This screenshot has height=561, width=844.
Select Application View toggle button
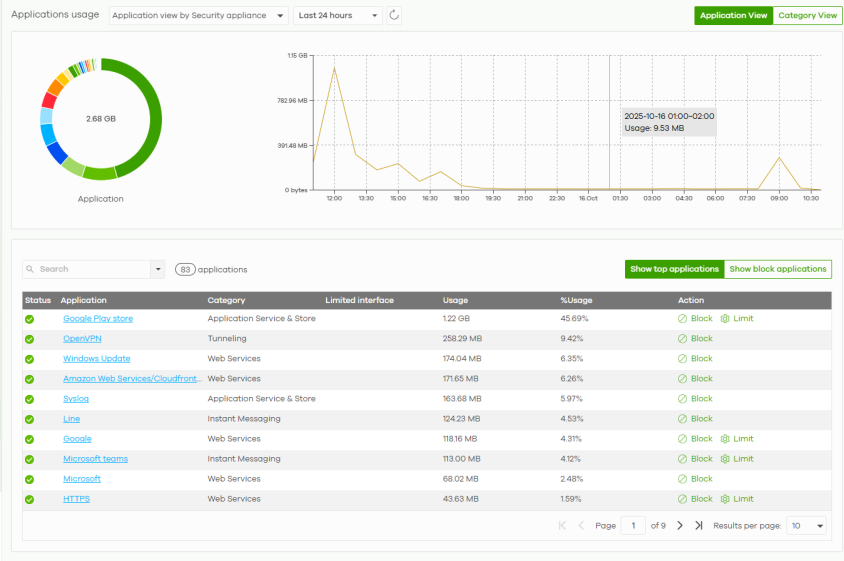[733, 16]
